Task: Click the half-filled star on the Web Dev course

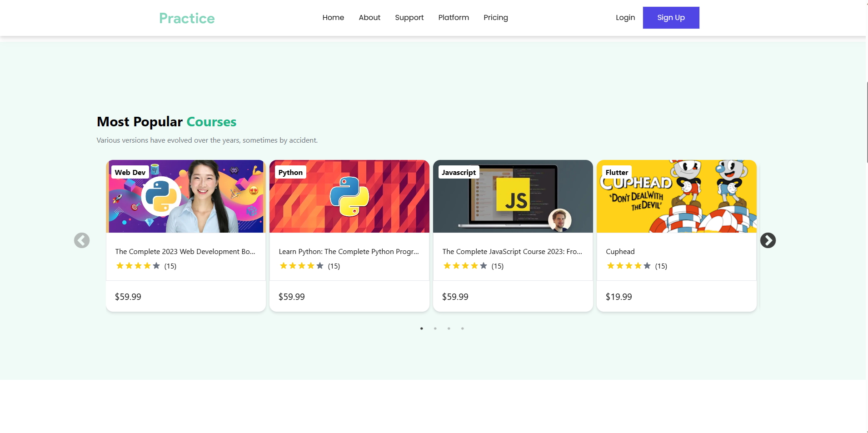Action: pos(156,266)
